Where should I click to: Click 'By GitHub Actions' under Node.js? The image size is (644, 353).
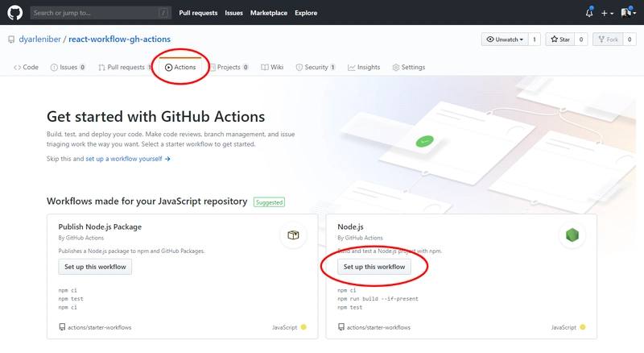[x=360, y=238]
